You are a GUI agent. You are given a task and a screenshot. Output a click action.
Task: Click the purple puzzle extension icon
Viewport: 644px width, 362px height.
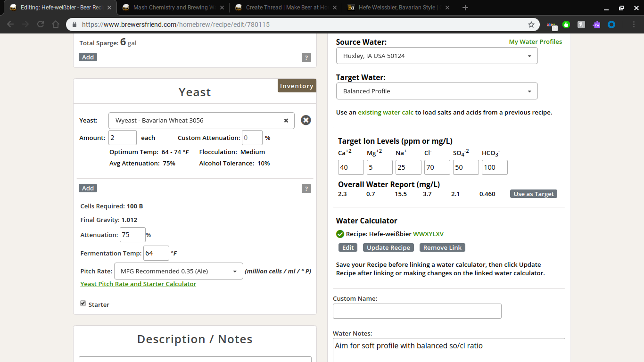tap(596, 25)
